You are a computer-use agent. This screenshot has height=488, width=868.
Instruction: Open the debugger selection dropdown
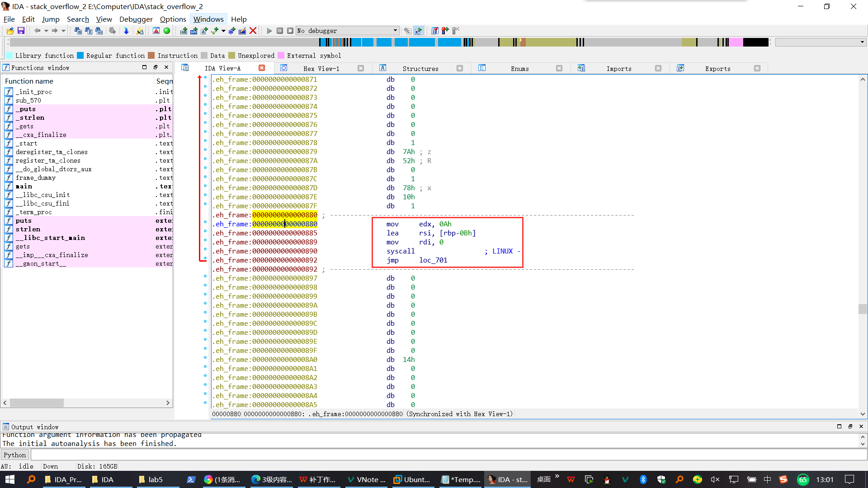click(395, 31)
